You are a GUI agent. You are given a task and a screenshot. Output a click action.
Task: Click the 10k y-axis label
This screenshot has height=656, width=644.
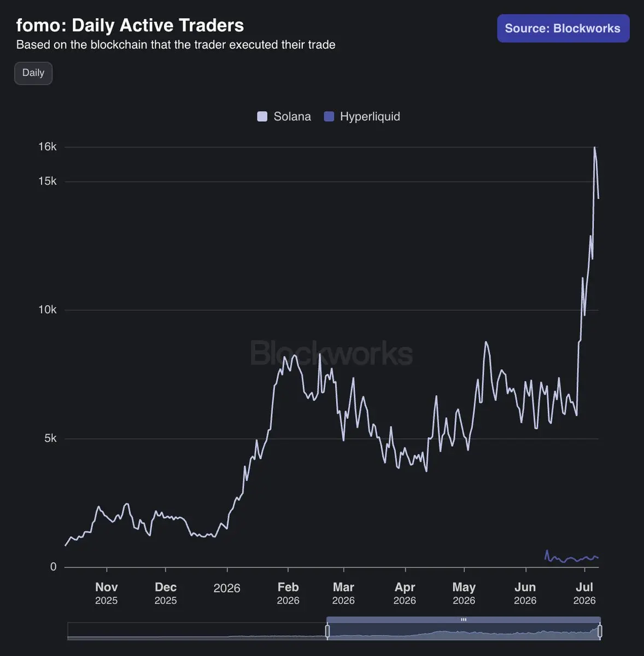(48, 309)
